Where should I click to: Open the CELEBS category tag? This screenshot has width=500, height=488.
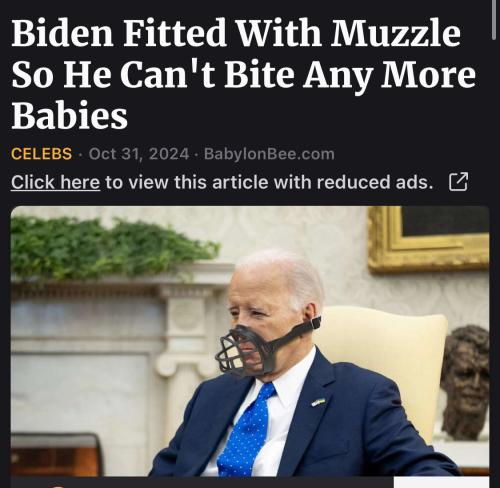(41, 154)
